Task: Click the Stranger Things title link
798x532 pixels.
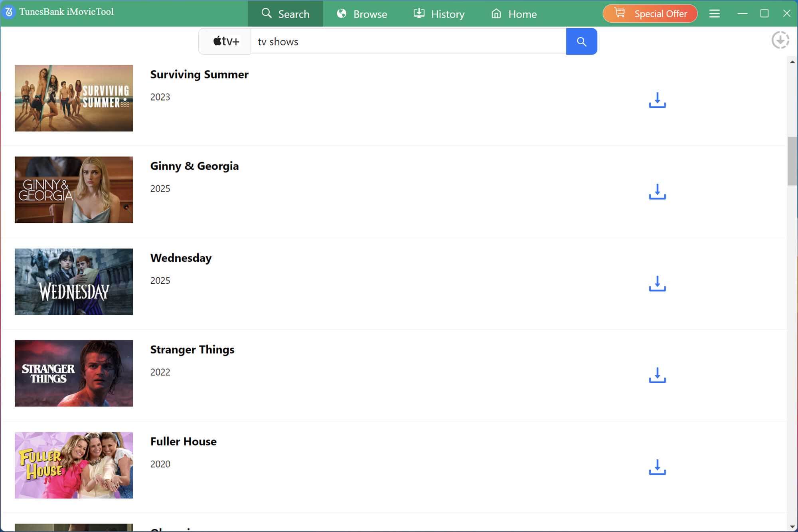Action: point(192,350)
